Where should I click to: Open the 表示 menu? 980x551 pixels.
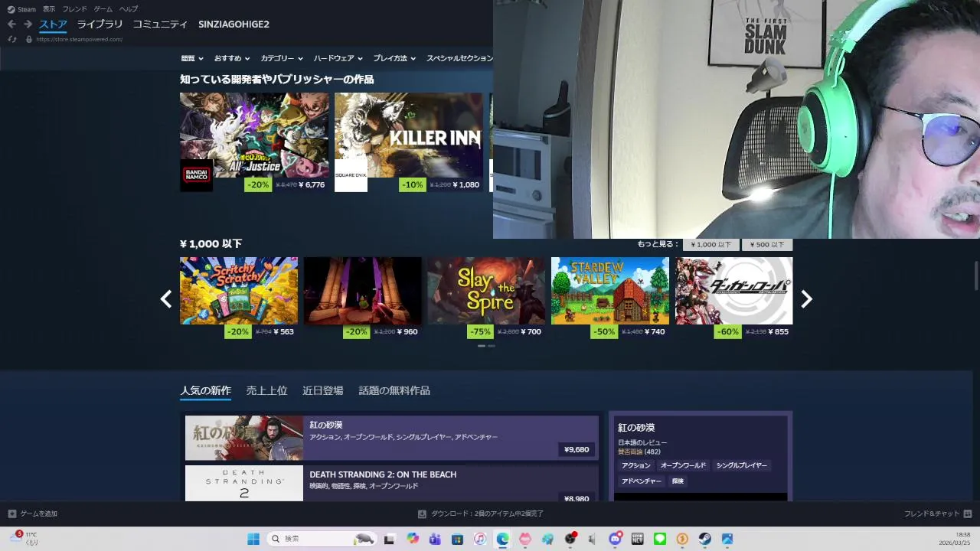[49, 9]
